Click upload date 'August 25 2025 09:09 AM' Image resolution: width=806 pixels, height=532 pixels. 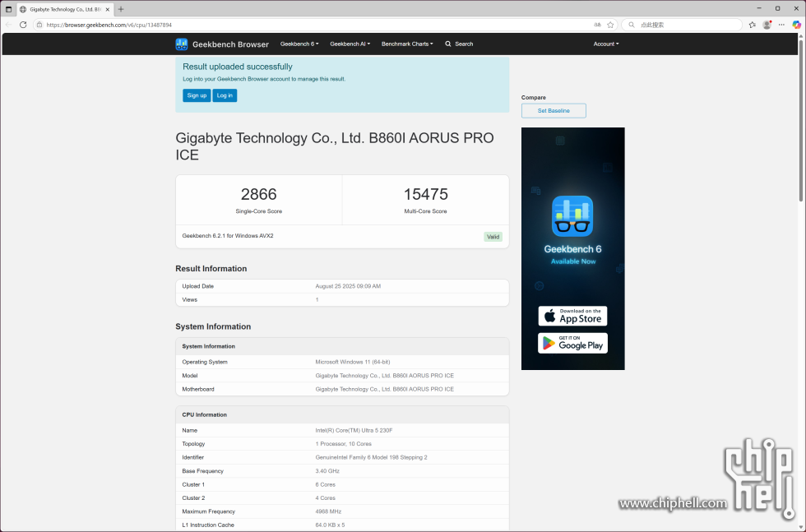[348, 286]
